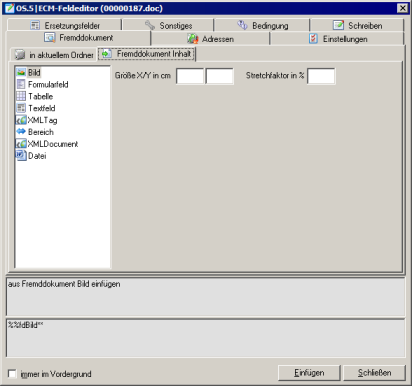Image resolution: width=412 pixels, height=386 pixels.
Task: Switch to 'in aktuellem Ordner' subtab
Action: (54, 55)
